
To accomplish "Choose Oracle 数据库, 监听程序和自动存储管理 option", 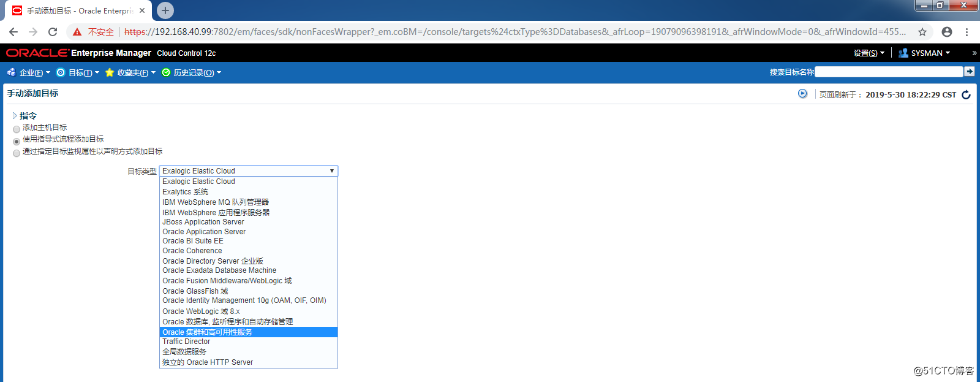I will tap(249, 322).
